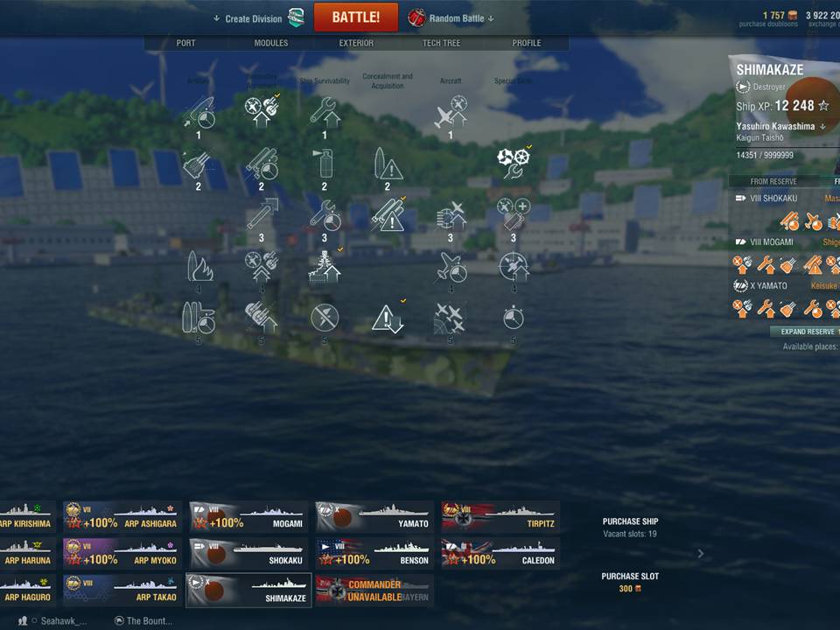Viewport: 840px width, 630px height.
Task: Toggle the checked warning triangle skill in row 5
Action: coord(388,318)
